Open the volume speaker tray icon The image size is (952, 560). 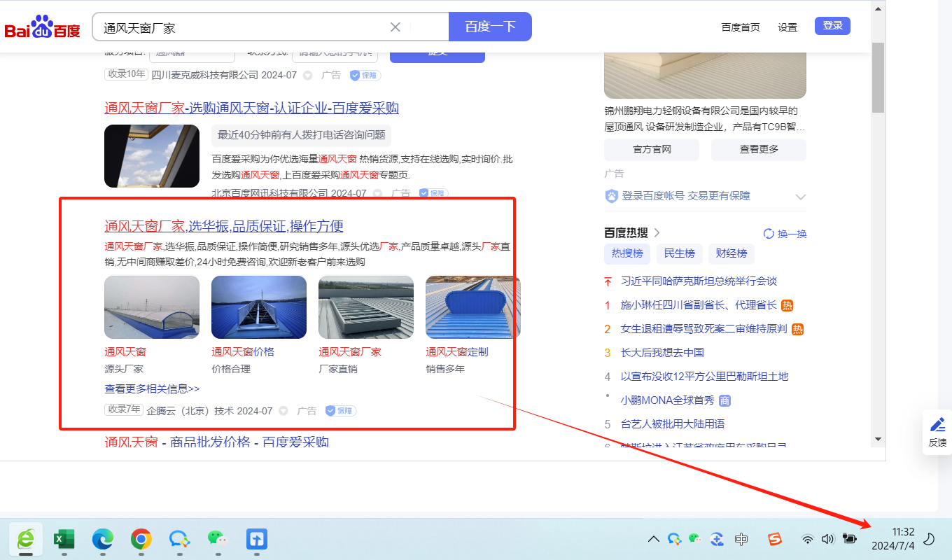[828, 539]
